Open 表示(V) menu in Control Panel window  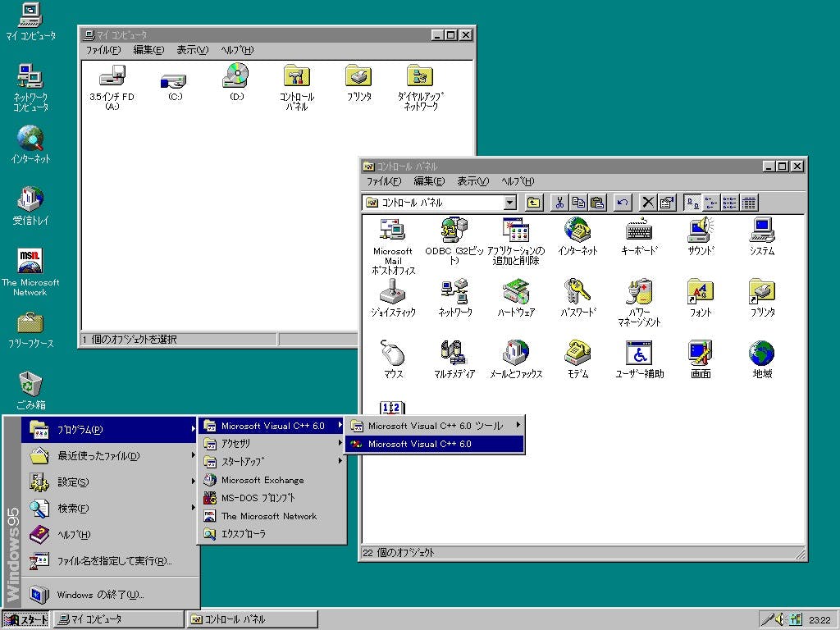(x=472, y=181)
